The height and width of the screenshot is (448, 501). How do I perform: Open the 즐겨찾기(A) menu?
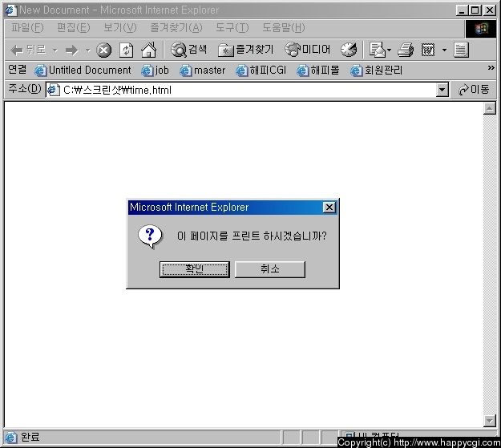point(176,28)
